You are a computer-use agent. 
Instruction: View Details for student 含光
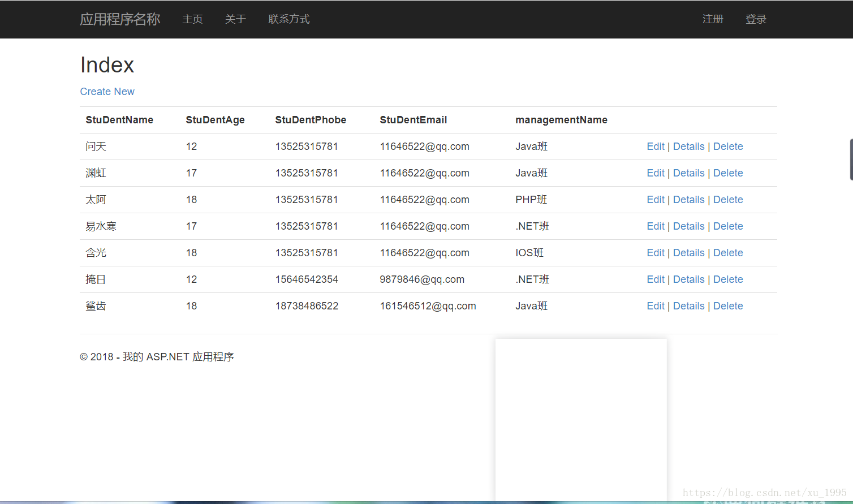[x=689, y=253]
